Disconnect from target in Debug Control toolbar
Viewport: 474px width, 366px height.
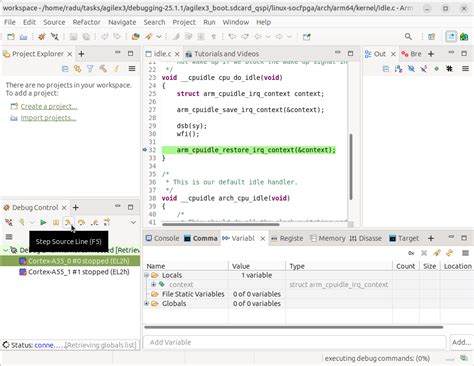9,222
